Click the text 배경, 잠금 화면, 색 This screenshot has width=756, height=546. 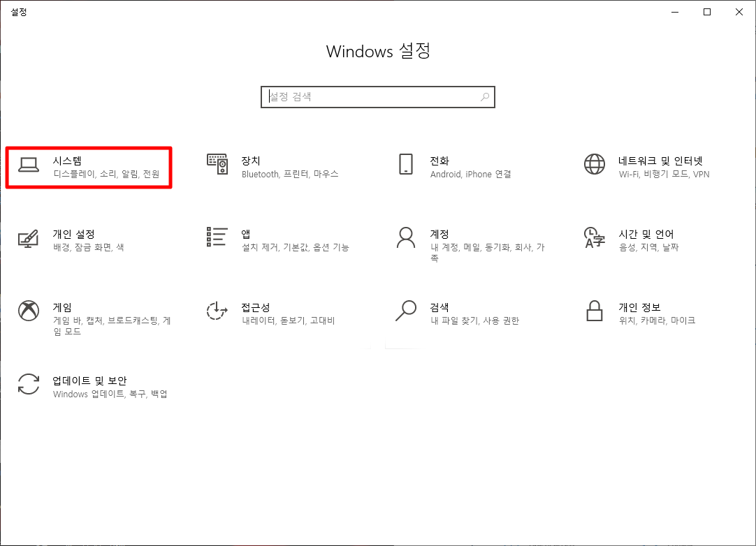click(x=88, y=247)
